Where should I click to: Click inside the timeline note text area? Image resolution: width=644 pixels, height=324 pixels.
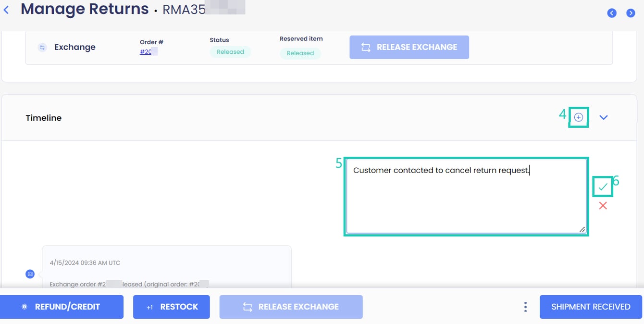pyautogui.click(x=466, y=197)
